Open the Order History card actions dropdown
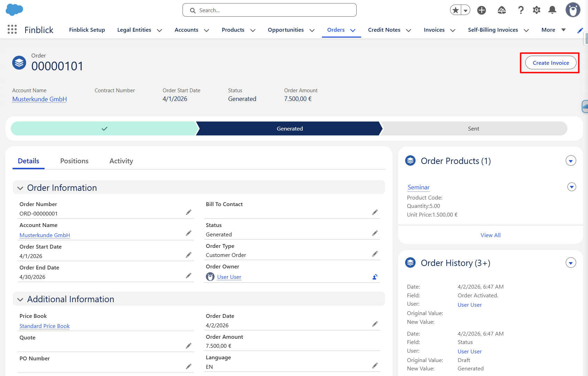The height and width of the screenshot is (376, 588). [x=571, y=263]
